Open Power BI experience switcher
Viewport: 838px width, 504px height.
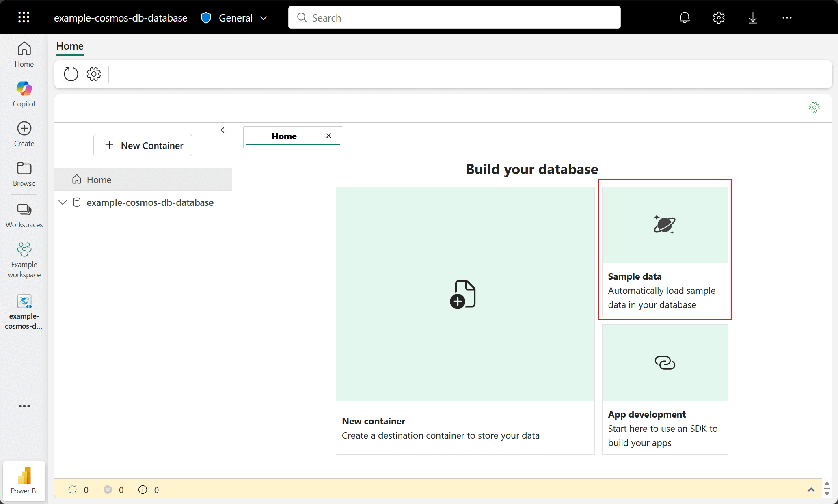pyautogui.click(x=24, y=481)
